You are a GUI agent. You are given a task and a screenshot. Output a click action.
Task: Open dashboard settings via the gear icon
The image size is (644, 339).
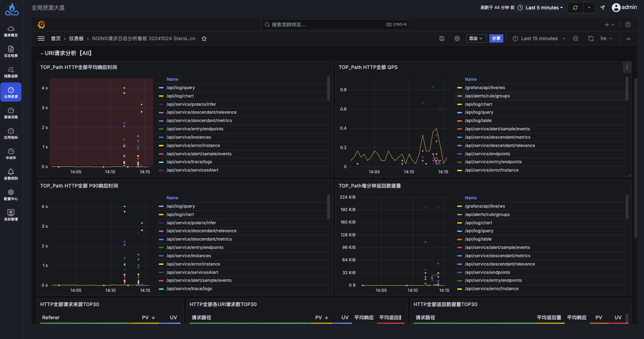457,38
